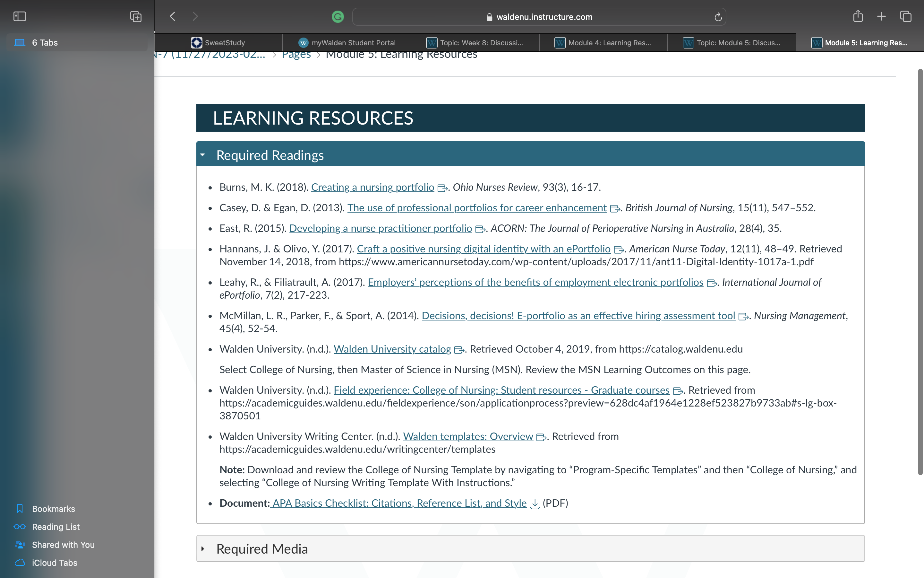The image size is (924, 578).
Task: Click external link icon after ePortfolio digital identity link
Action: 619,250
